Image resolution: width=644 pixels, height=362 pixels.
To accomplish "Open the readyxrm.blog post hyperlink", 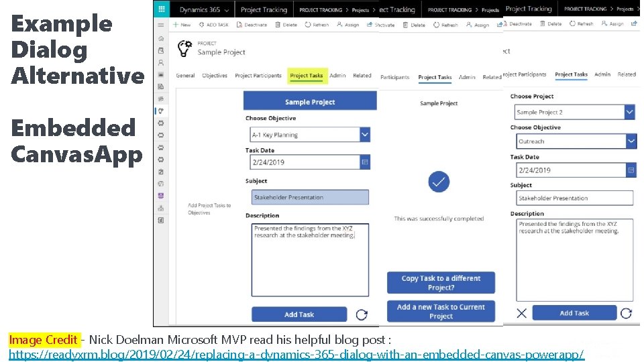I will tap(296, 354).
